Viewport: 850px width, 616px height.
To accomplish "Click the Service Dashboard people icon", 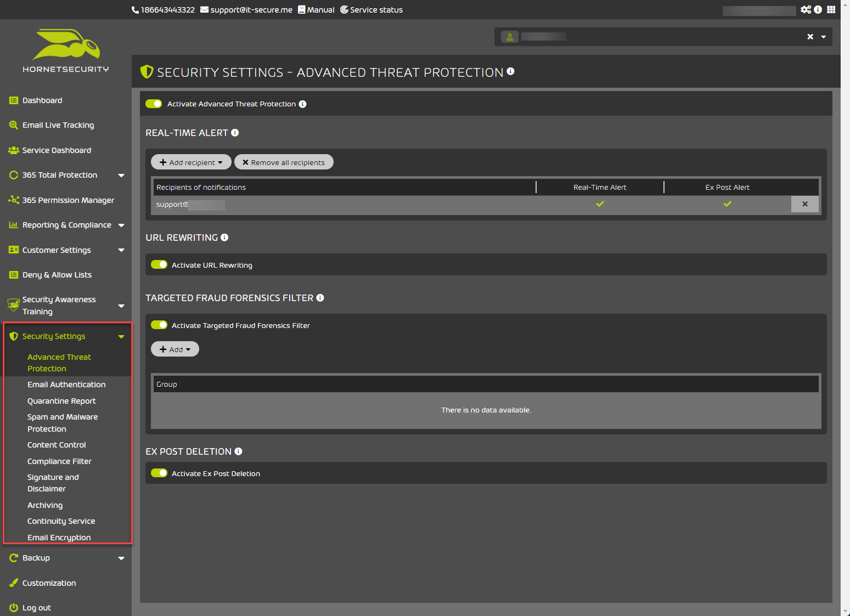I will [14, 150].
